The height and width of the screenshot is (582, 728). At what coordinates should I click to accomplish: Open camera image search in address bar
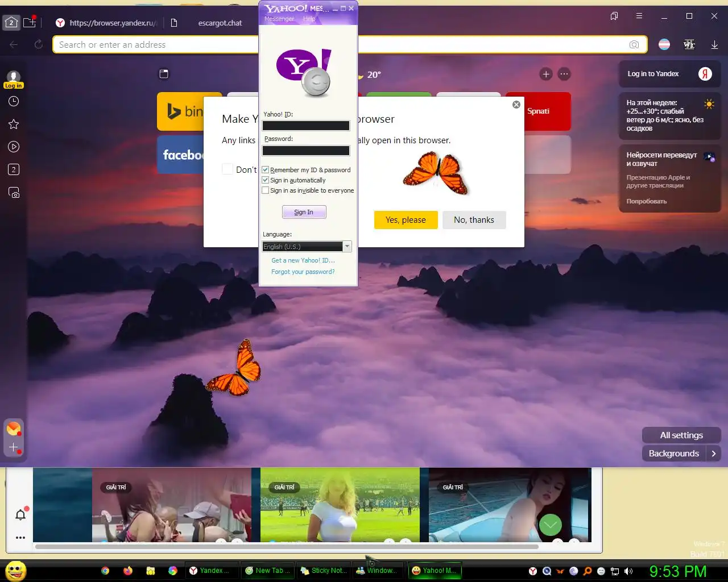coord(634,44)
